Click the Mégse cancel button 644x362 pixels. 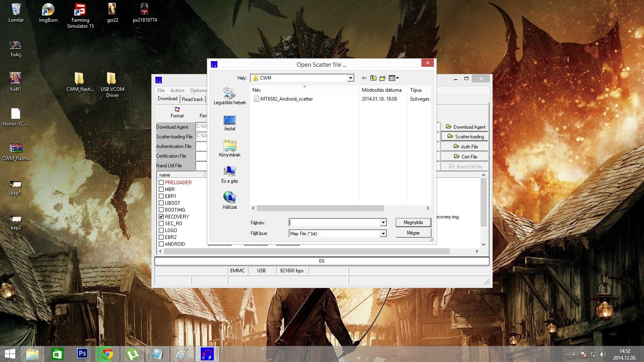(413, 233)
